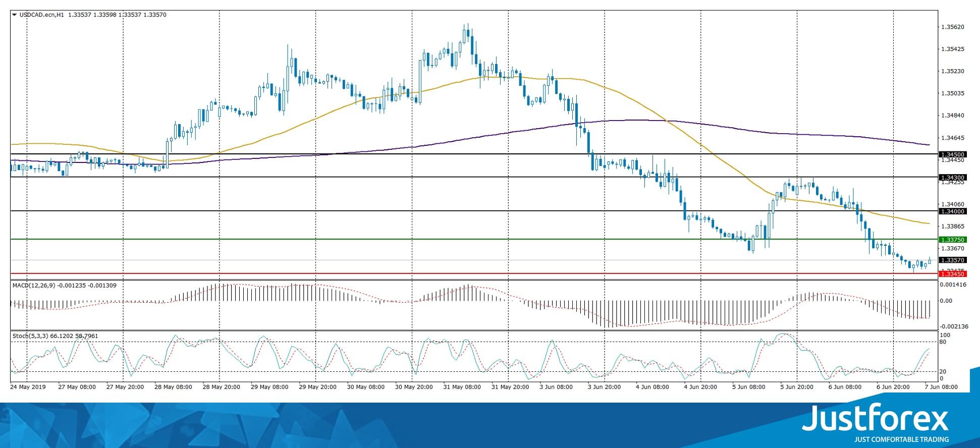
Task: Click the 29 May 08:00 time label
Action: (x=269, y=387)
